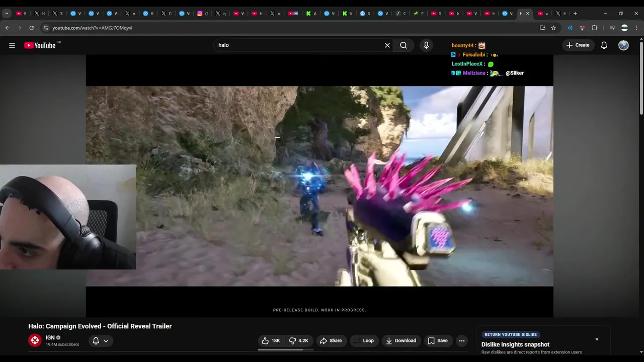Open YouTube notifications bell in header
Screen dimensions: 644x362
click(604, 45)
